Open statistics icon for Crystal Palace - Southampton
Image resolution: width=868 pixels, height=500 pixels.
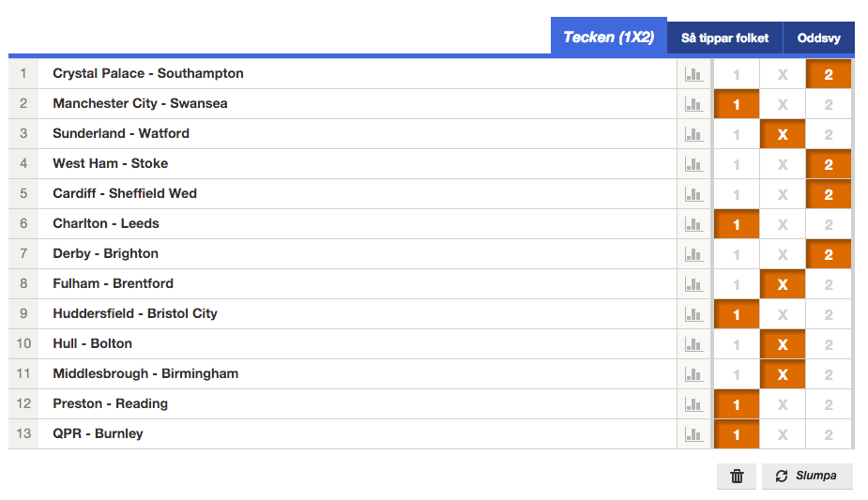693,74
